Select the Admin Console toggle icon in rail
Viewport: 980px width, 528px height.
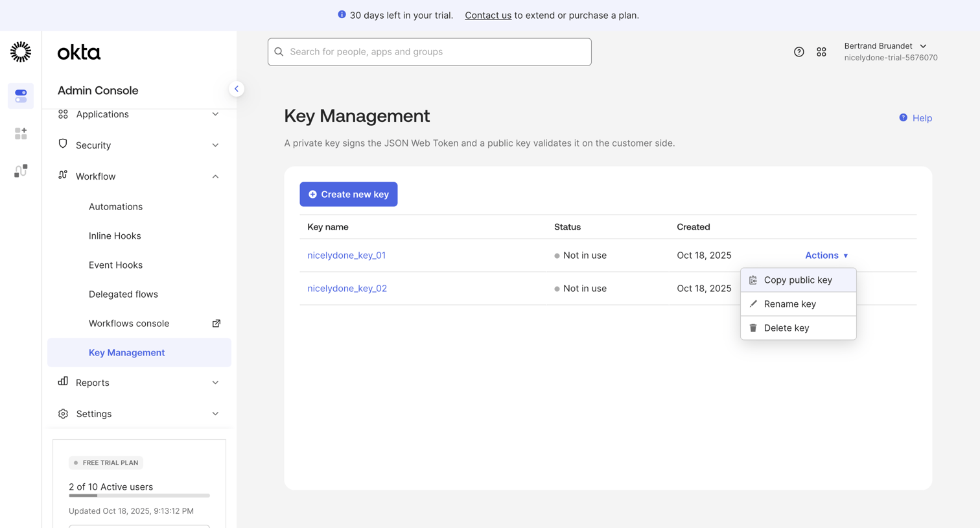(21, 96)
